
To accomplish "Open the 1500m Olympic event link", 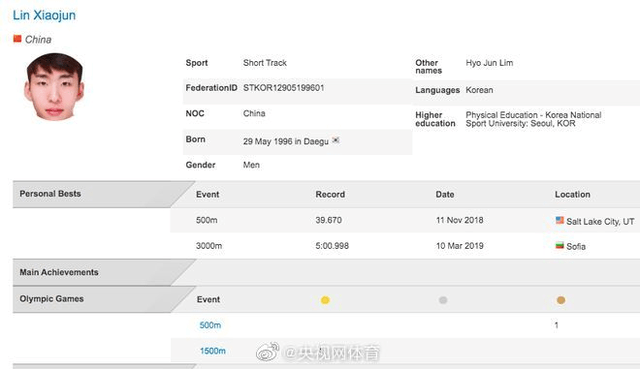I will point(212,351).
